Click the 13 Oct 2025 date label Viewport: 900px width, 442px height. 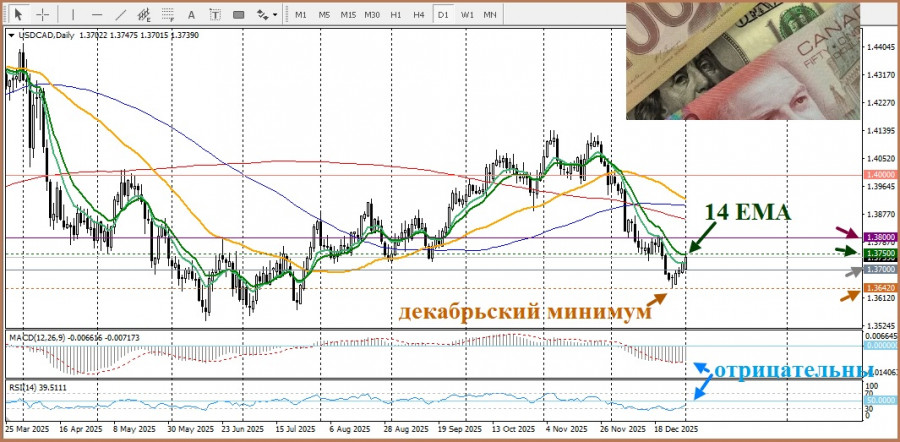(x=513, y=429)
